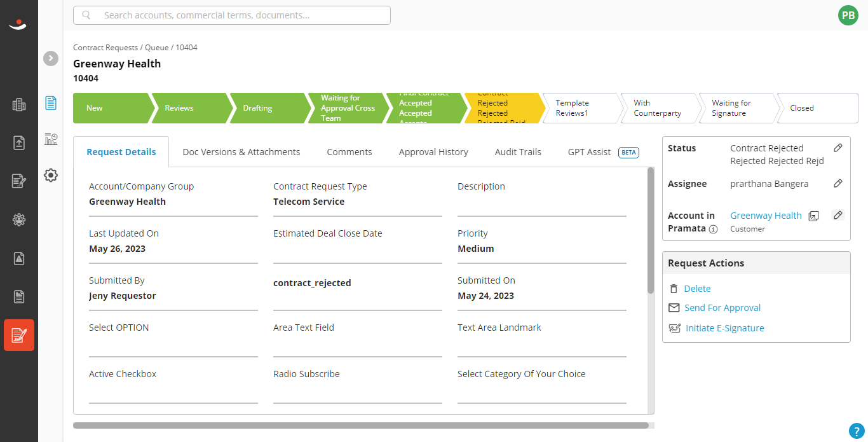Screen dimensions: 868x442
Task: Click the Area Text Field
Action: (358, 339)
